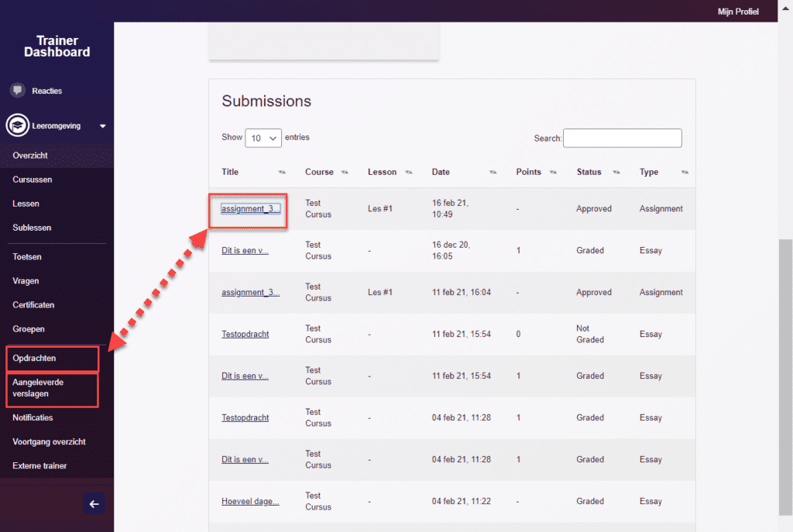Open the Groepen menu item
Image resolution: width=793 pixels, height=532 pixels.
tap(29, 329)
